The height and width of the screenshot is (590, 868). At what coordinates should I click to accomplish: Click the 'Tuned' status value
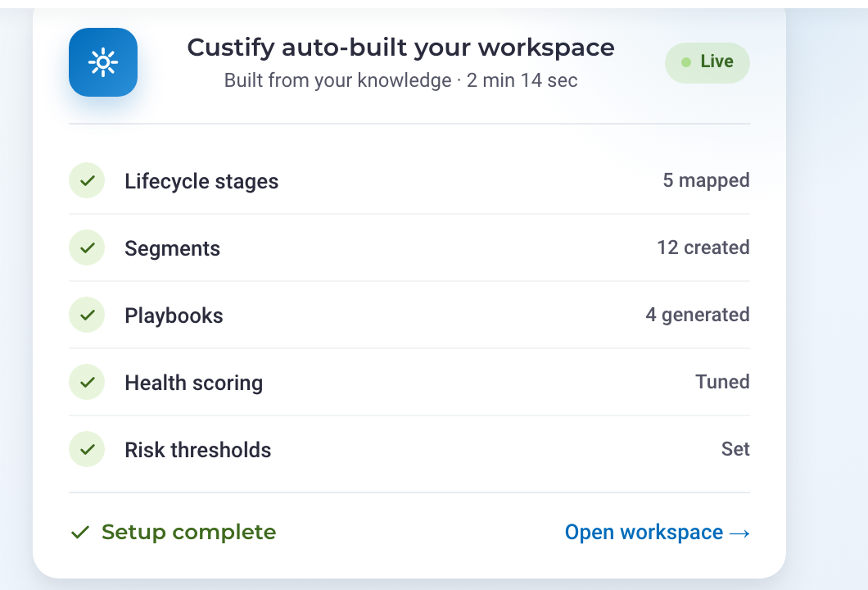(x=722, y=382)
